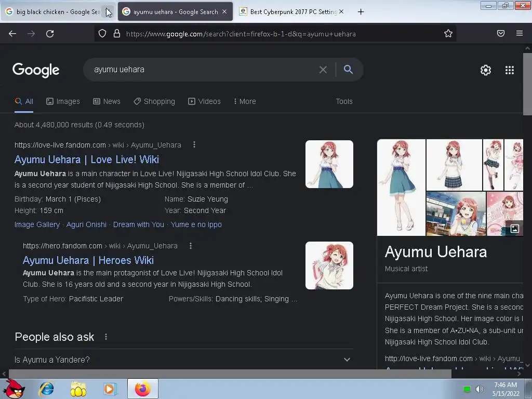Open the Image Gallery sitelink
Image resolution: width=532 pixels, height=399 pixels.
coord(37,224)
